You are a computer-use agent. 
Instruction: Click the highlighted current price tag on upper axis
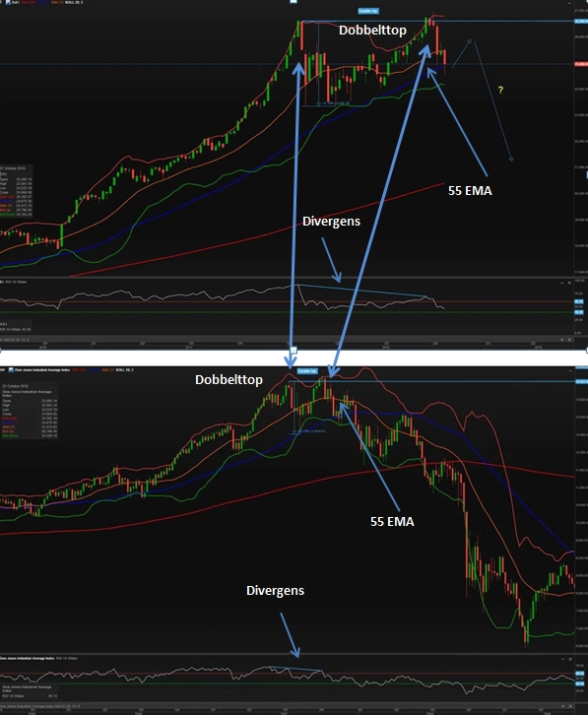point(581,64)
